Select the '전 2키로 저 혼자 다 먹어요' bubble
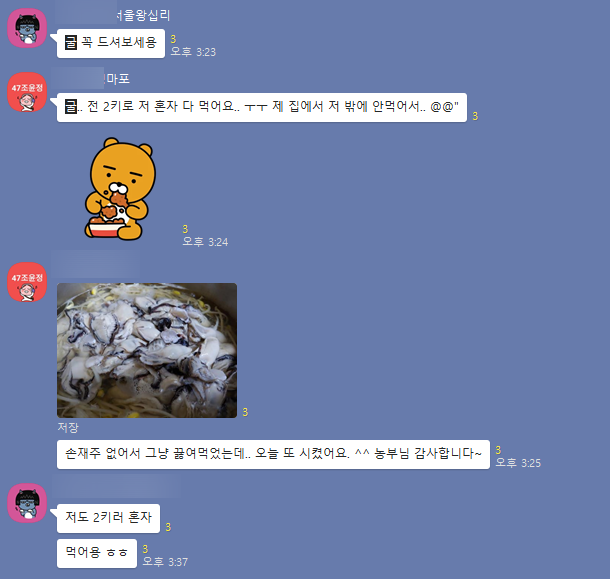 pyautogui.click(x=262, y=107)
